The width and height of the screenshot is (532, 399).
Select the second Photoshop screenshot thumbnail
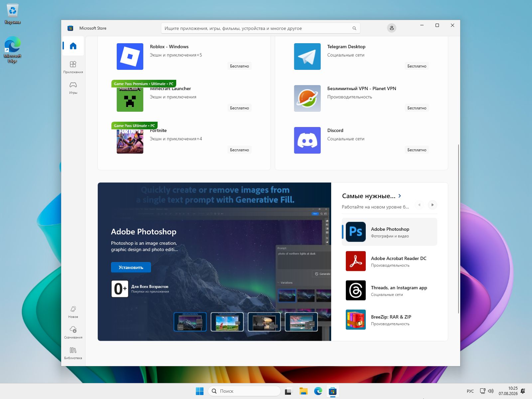(x=227, y=322)
